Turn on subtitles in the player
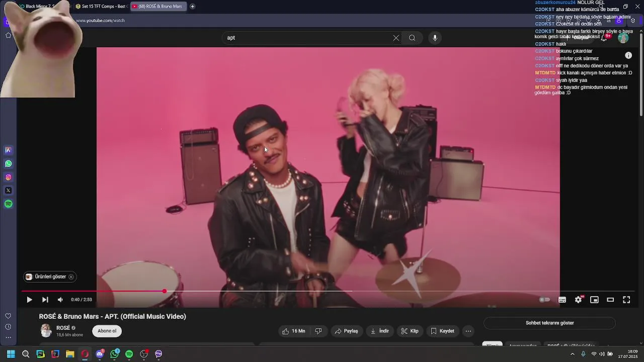Viewport: 644px width, 362px height. (562, 300)
